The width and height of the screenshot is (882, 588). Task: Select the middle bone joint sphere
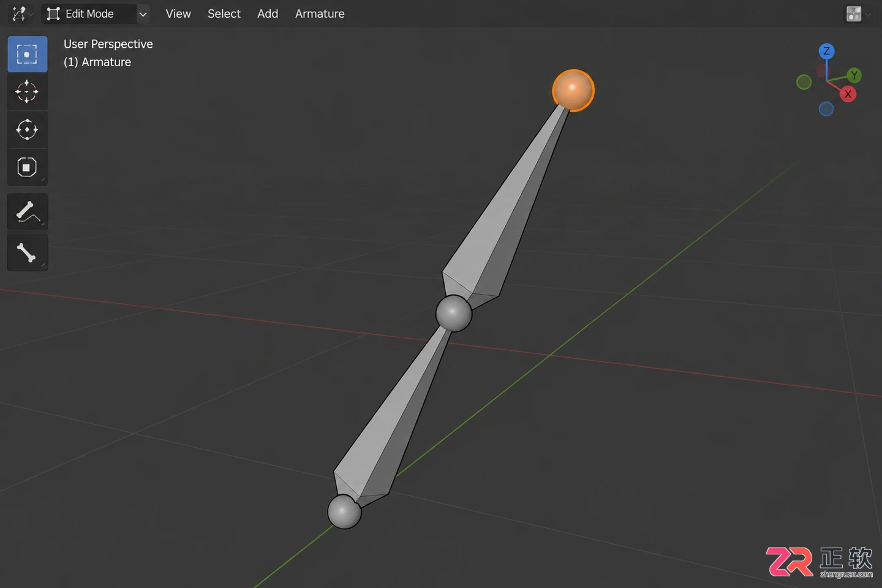[454, 314]
